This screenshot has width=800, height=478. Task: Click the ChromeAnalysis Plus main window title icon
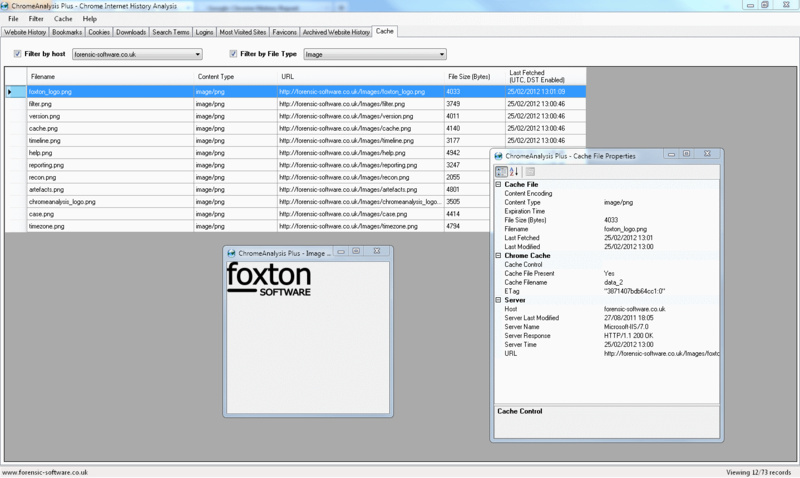pyautogui.click(x=5, y=6)
